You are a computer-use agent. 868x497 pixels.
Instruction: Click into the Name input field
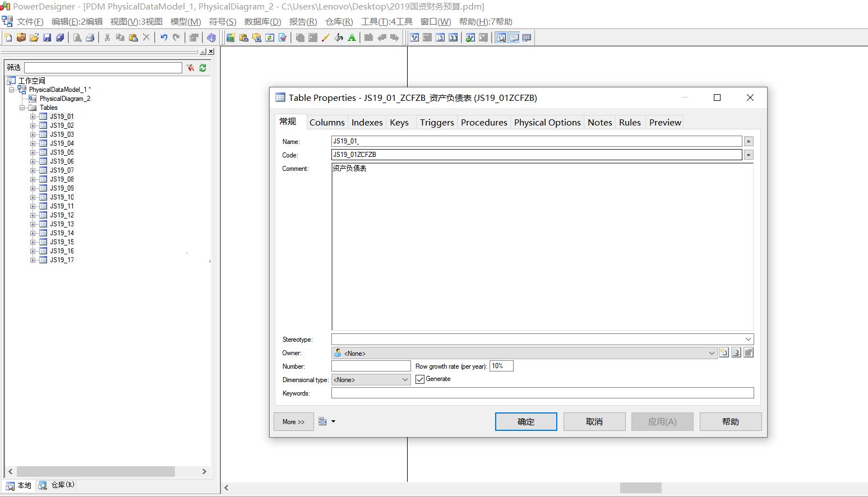[537, 141]
